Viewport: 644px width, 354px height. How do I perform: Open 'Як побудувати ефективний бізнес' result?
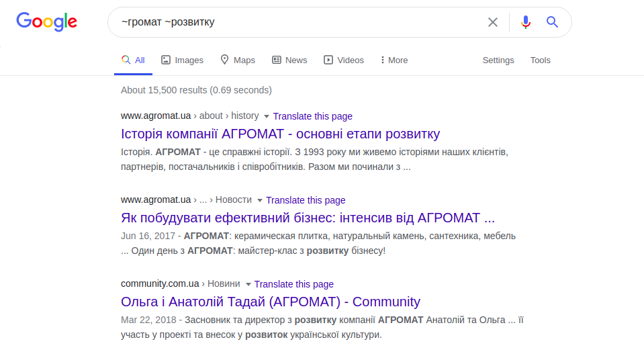308,218
